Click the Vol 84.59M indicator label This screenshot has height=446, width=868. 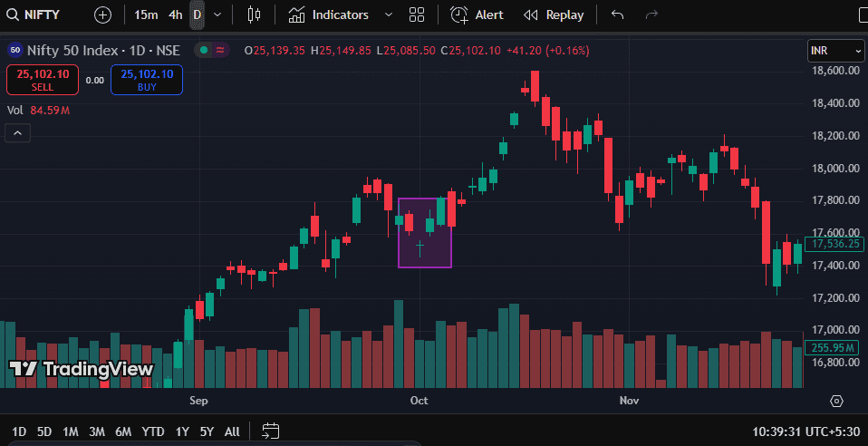pyautogui.click(x=38, y=111)
